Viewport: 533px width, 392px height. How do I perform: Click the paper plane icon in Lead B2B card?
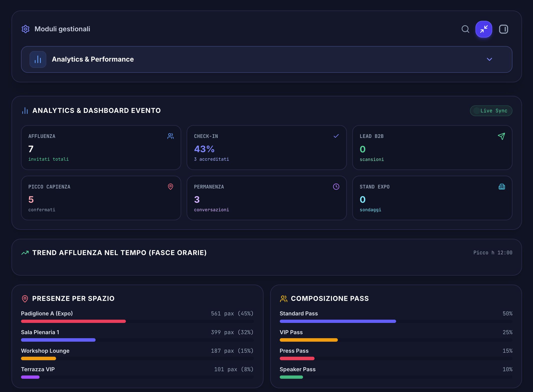click(x=501, y=136)
